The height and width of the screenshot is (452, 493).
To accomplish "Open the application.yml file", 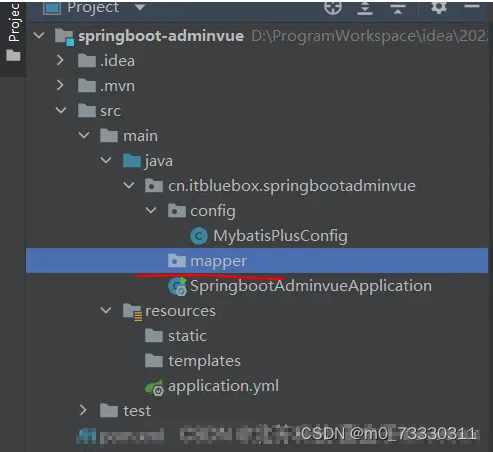I will pos(223,386).
